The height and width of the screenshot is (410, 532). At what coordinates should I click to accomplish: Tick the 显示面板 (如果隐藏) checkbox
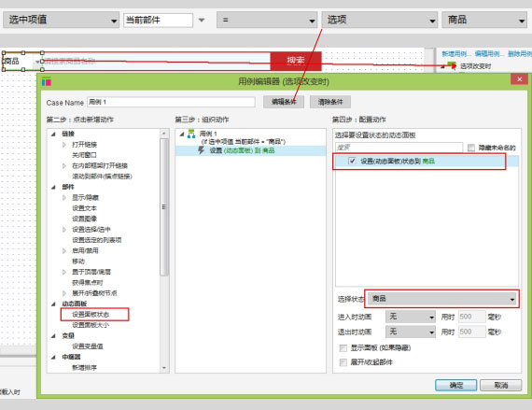pyautogui.click(x=343, y=347)
